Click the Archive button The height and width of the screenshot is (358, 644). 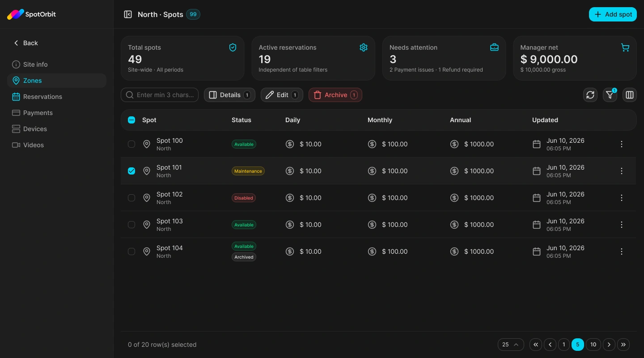click(x=335, y=95)
